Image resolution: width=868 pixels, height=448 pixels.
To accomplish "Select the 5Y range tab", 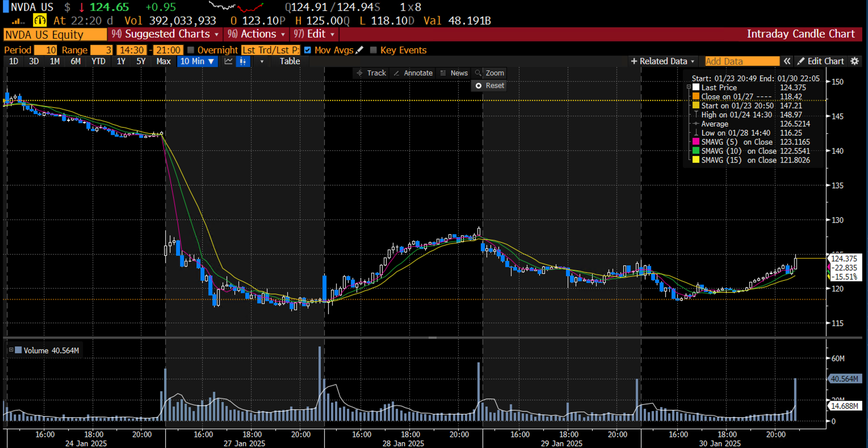I will point(141,61).
